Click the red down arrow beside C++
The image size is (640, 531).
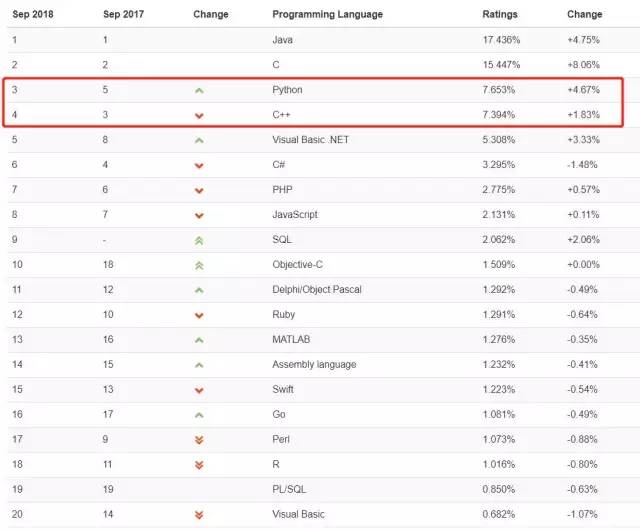coord(199,115)
